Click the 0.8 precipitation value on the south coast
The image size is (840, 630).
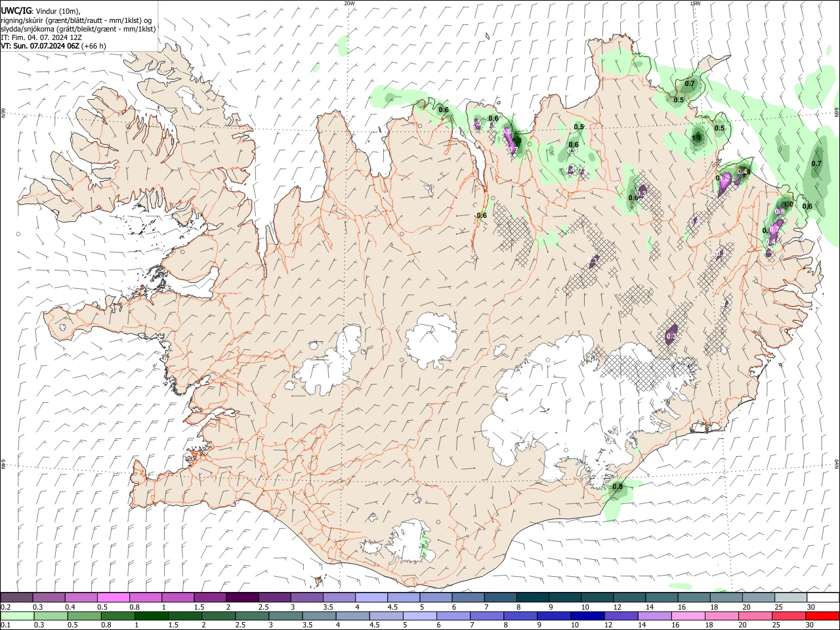[x=617, y=487]
